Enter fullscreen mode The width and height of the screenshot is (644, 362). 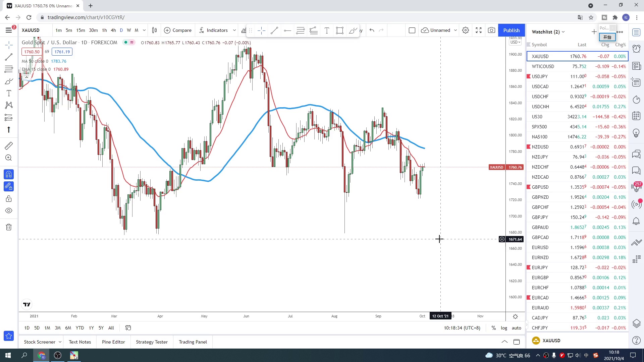point(479,30)
